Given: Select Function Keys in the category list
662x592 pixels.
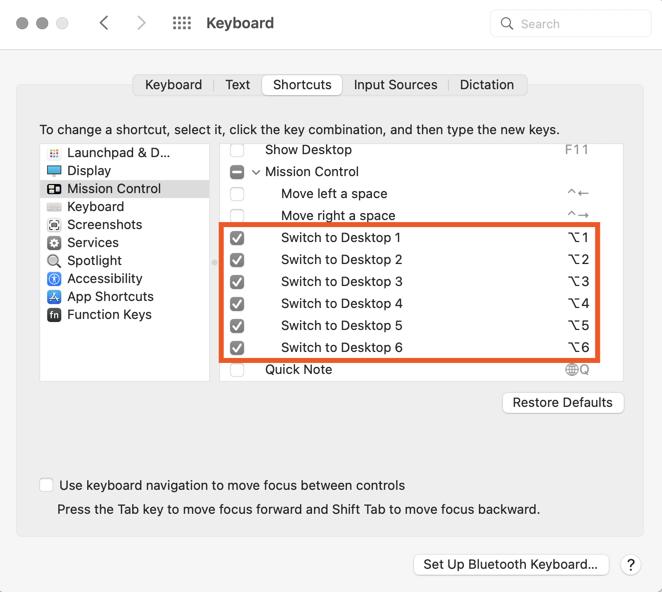Looking at the screenshot, I should pos(125,315).
